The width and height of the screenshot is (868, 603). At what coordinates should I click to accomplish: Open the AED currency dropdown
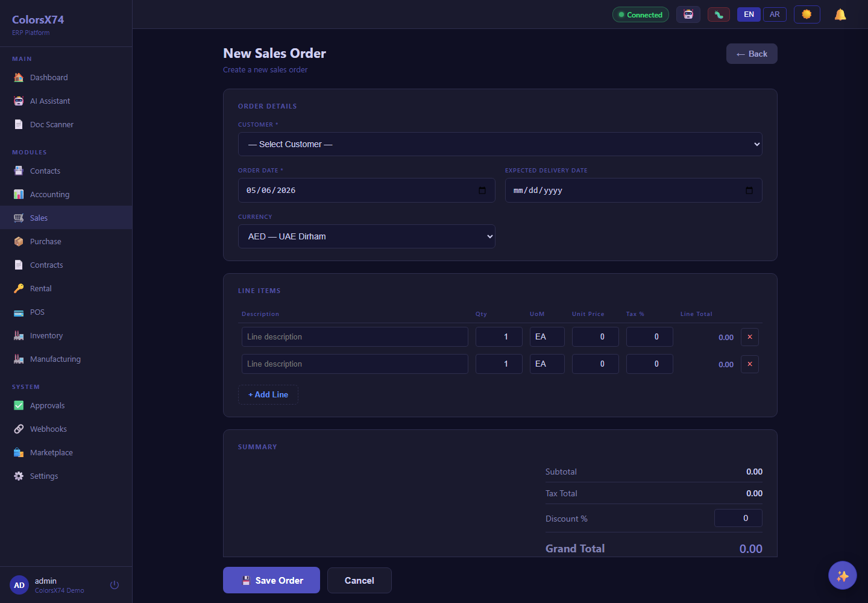366,236
